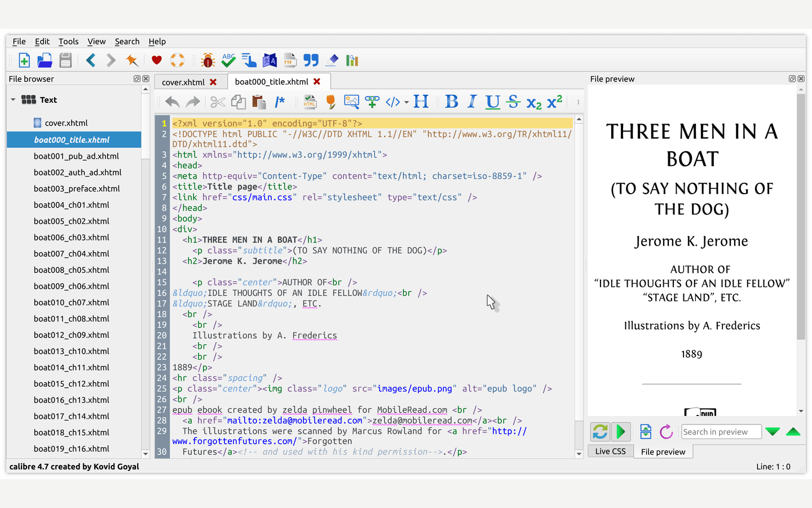
Task: Open the Edit menu
Action: pyautogui.click(x=42, y=41)
